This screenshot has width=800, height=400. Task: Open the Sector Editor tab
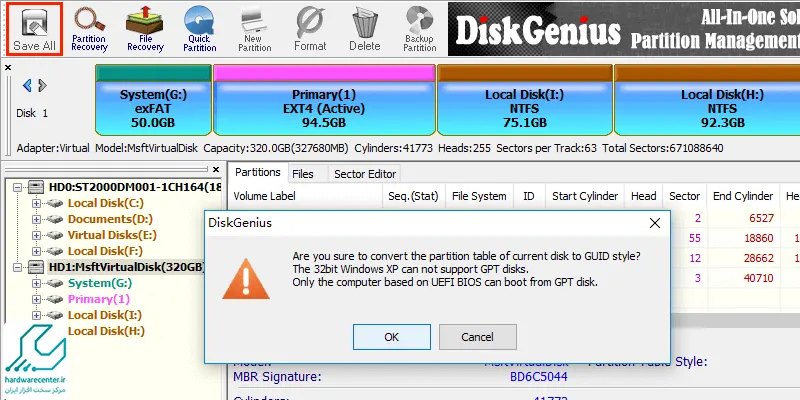coord(365,174)
